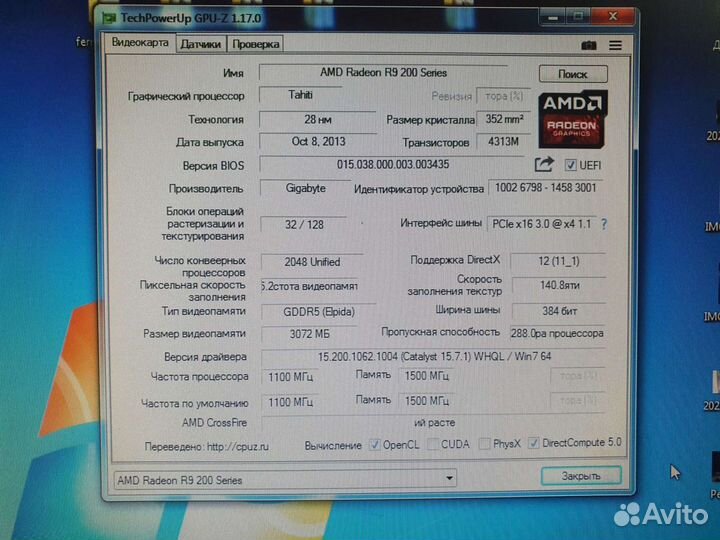Click the 3072 МБ memory size value
Image resolution: width=720 pixels, height=540 pixels.
pos(309,334)
